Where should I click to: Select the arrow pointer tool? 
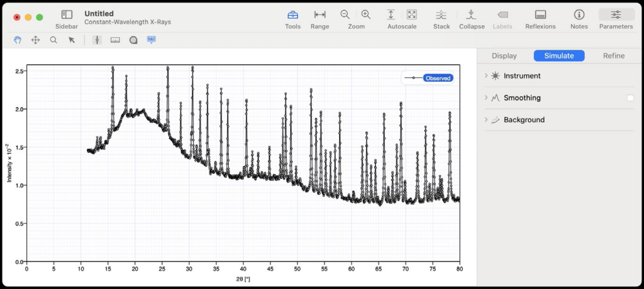tap(72, 40)
